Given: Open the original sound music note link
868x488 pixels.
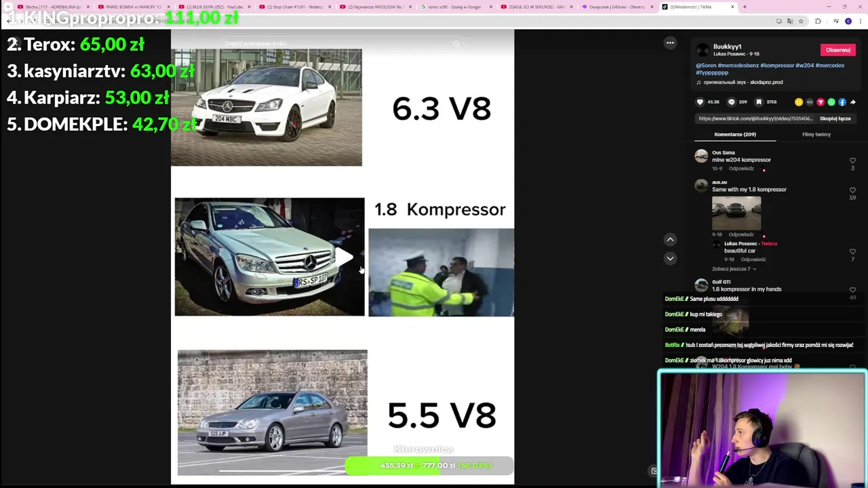Looking at the screenshot, I should (x=740, y=82).
